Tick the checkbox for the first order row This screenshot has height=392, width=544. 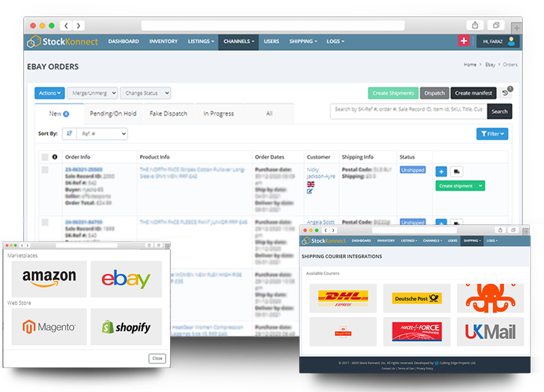pyautogui.click(x=45, y=170)
